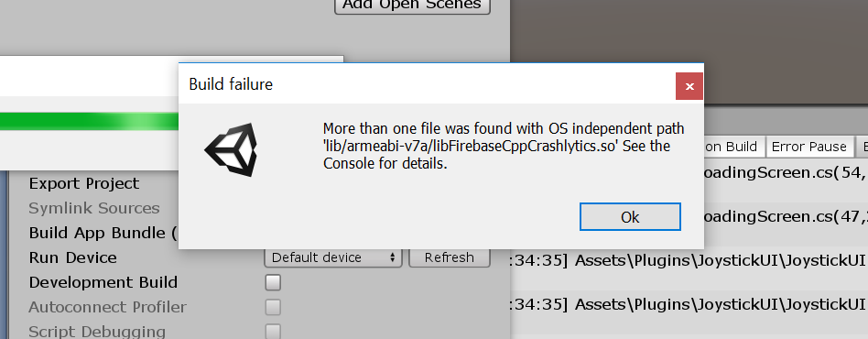
Task: Click the Ok button in Build failure dialog
Action: (x=630, y=216)
